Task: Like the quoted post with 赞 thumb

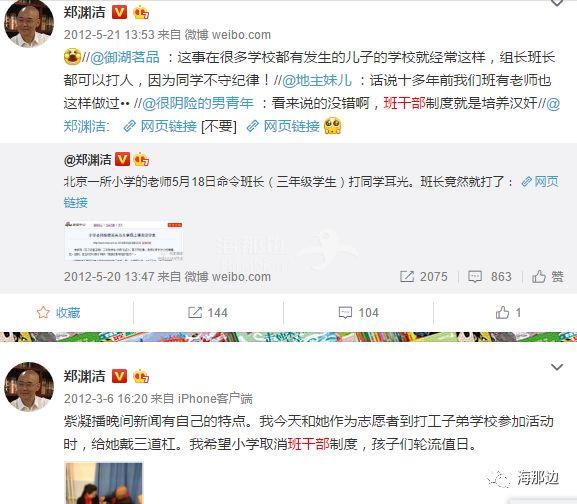Action: 539,276
